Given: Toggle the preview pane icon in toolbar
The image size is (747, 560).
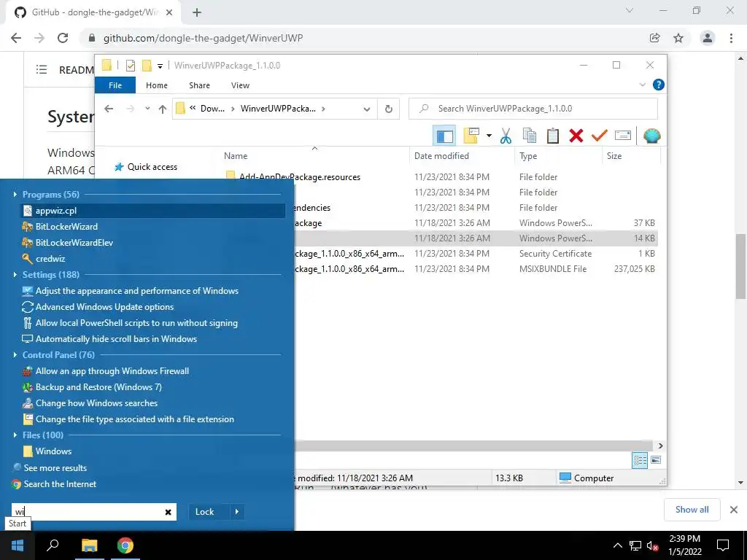Looking at the screenshot, I should (444, 136).
